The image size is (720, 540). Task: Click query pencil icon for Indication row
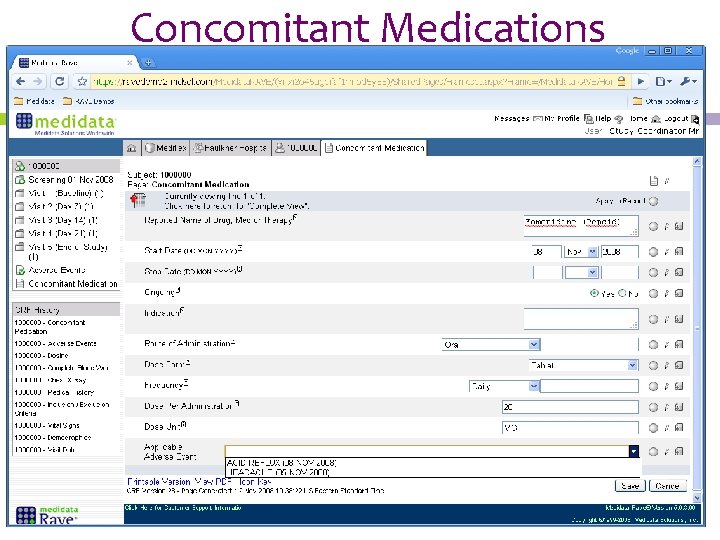[x=667, y=319]
